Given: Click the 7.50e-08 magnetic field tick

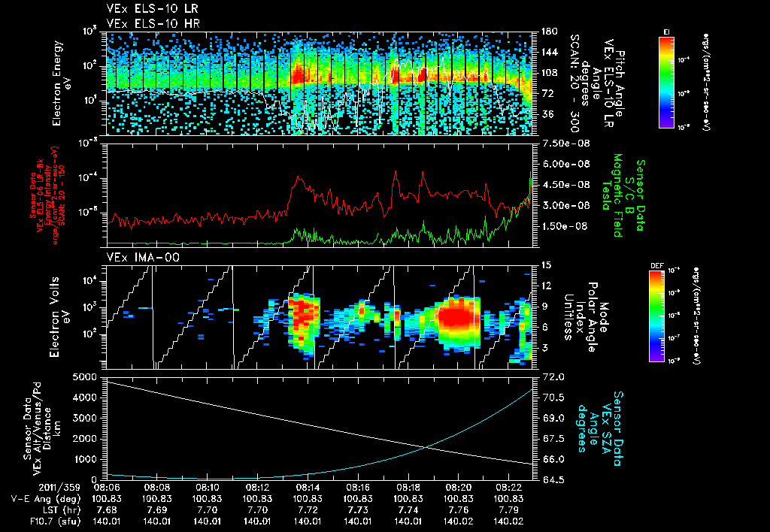Looking at the screenshot, I should [x=565, y=144].
